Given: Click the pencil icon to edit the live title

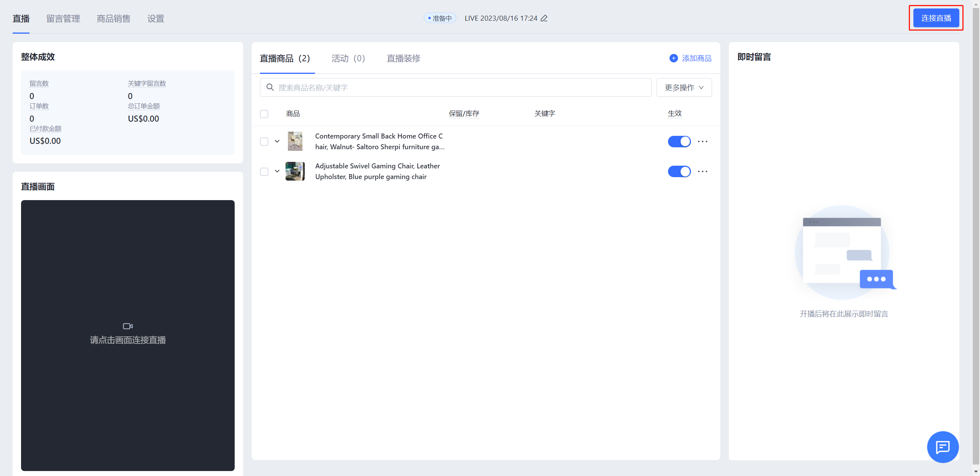Looking at the screenshot, I should [544, 18].
